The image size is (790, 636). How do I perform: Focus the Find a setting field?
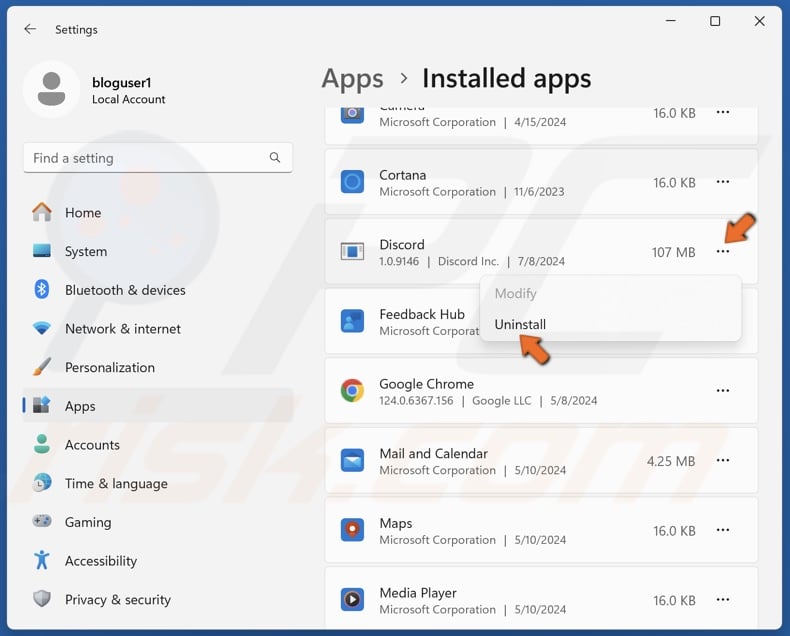point(158,158)
